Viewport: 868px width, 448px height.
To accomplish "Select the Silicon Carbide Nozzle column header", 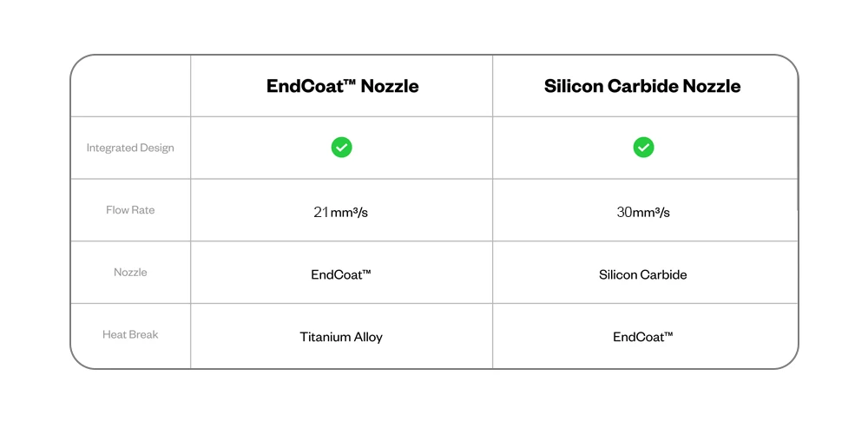I will [x=642, y=86].
